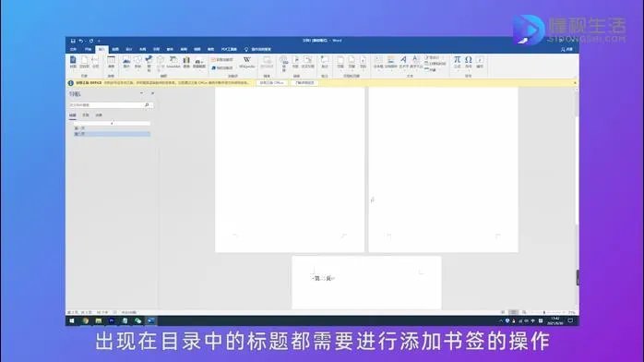Click the Redo icon in title bar
The height and width of the screenshot is (362, 644).
tap(91, 41)
